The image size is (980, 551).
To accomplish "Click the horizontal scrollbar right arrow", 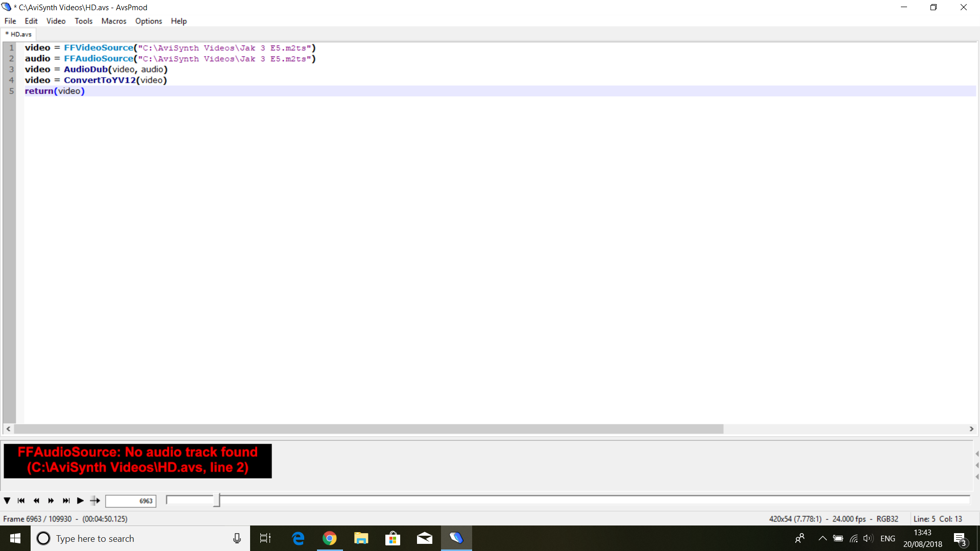I will (x=971, y=429).
